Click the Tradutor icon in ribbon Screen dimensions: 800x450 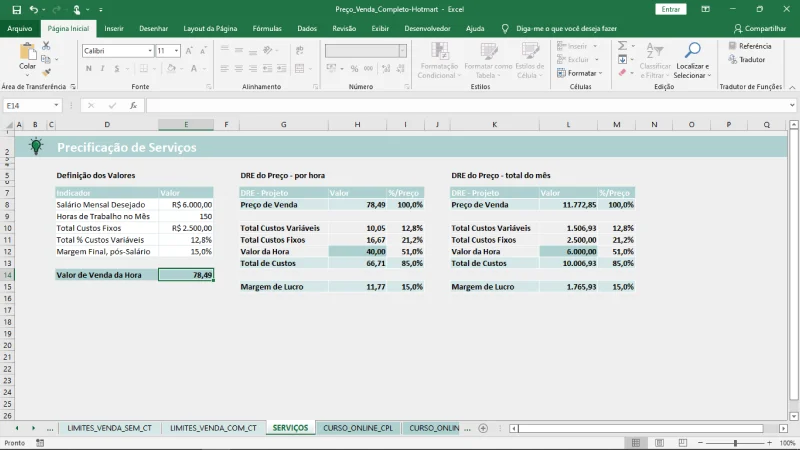pyautogui.click(x=733, y=60)
